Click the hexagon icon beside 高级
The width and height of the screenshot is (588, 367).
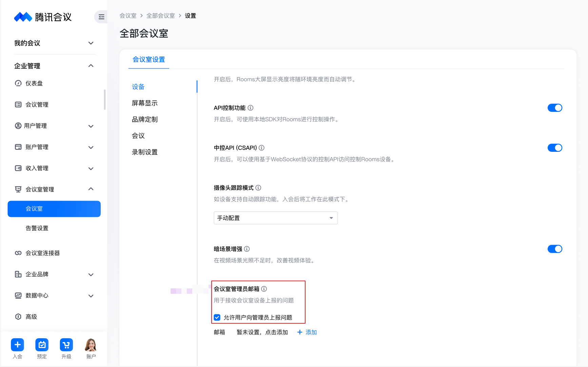(x=18, y=317)
